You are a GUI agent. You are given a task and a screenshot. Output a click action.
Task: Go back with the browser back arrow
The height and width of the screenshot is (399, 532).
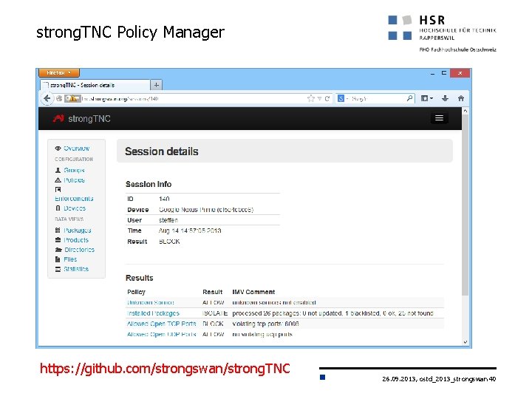point(47,98)
